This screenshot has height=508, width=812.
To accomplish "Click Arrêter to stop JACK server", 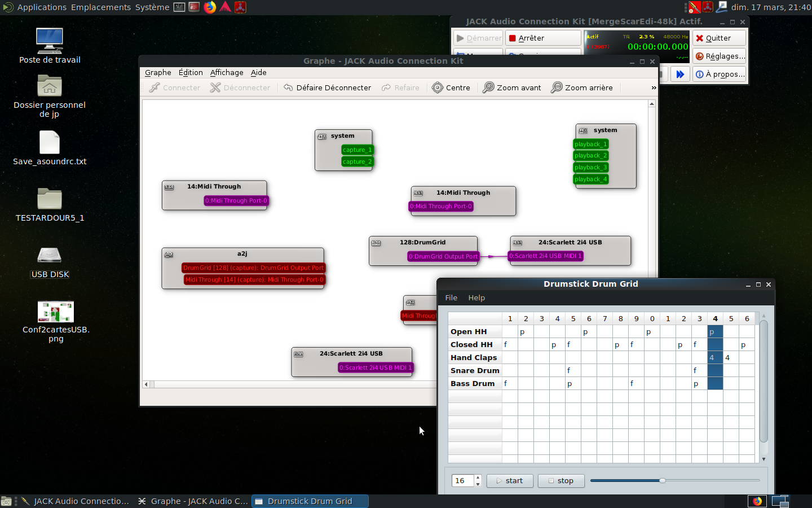I will [x=543, y=38].
